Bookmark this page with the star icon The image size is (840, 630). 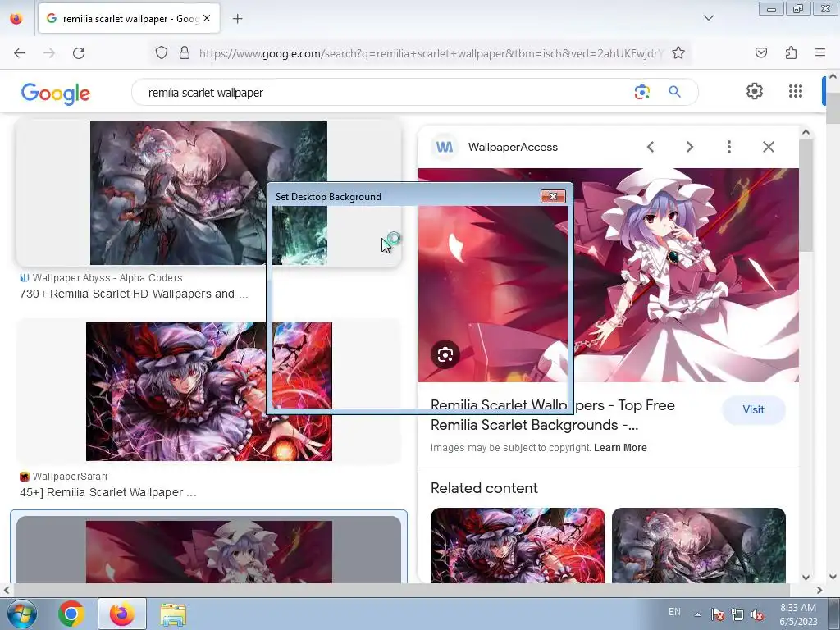(x=678, y=53)
